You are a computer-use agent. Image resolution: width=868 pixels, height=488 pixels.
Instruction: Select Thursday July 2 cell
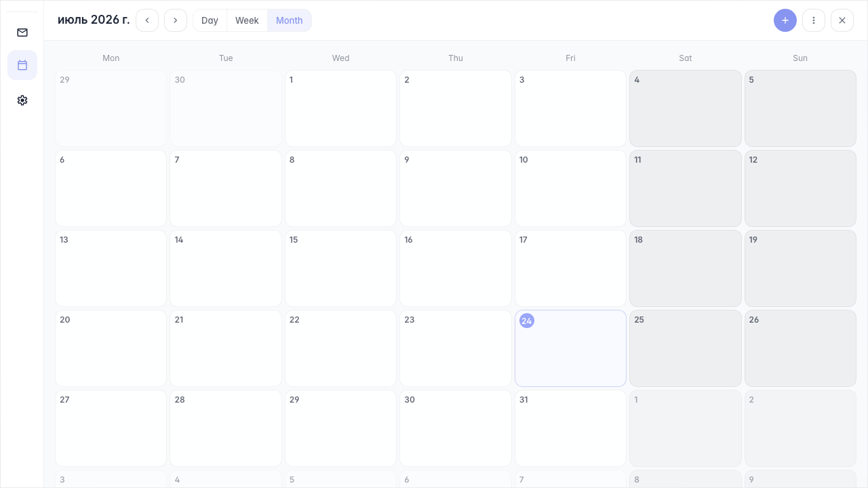[x=456, y=108]
